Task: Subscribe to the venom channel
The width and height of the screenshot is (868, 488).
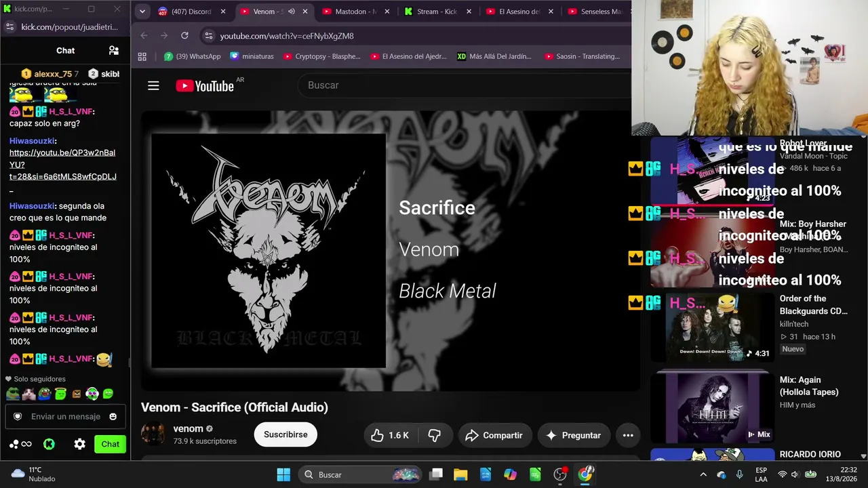Action: point(285,434)
